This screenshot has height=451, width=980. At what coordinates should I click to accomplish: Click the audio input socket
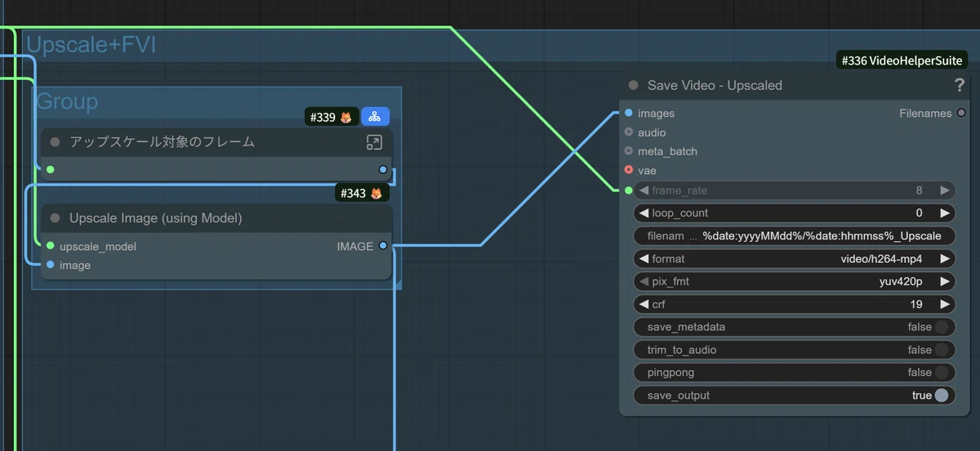(628, 132)
